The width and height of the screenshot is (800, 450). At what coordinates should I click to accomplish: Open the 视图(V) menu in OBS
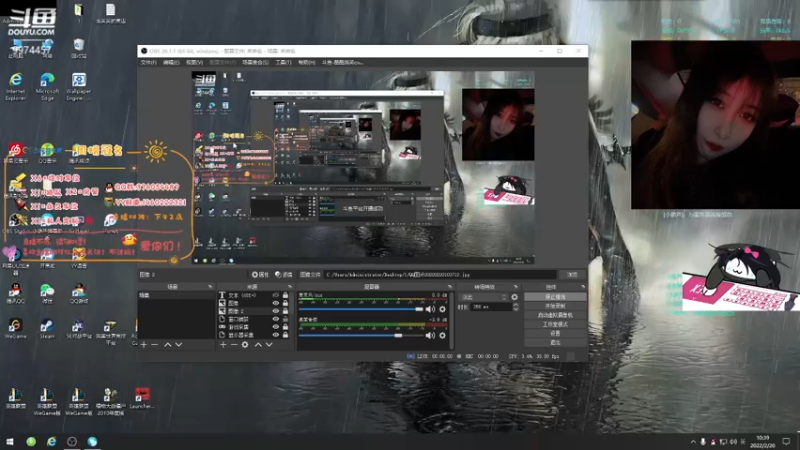point(194,63)
